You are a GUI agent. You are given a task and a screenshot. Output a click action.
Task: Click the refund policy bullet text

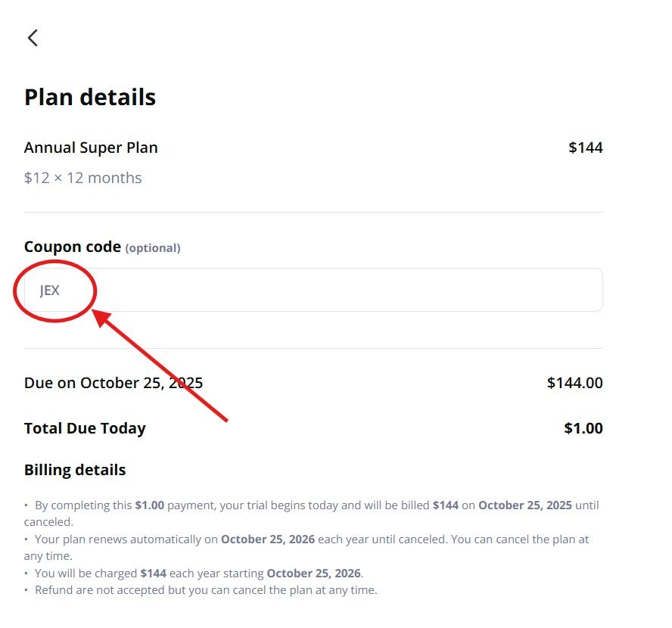(206, 589)
